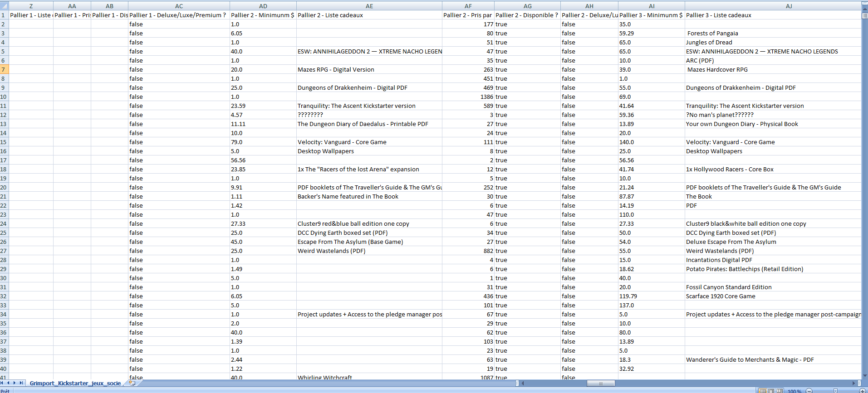This screenshot has height=393, width=868.
Task: Click cell 'Fossil Canyon Standard Edition'
Action: [x=773, y=287]
